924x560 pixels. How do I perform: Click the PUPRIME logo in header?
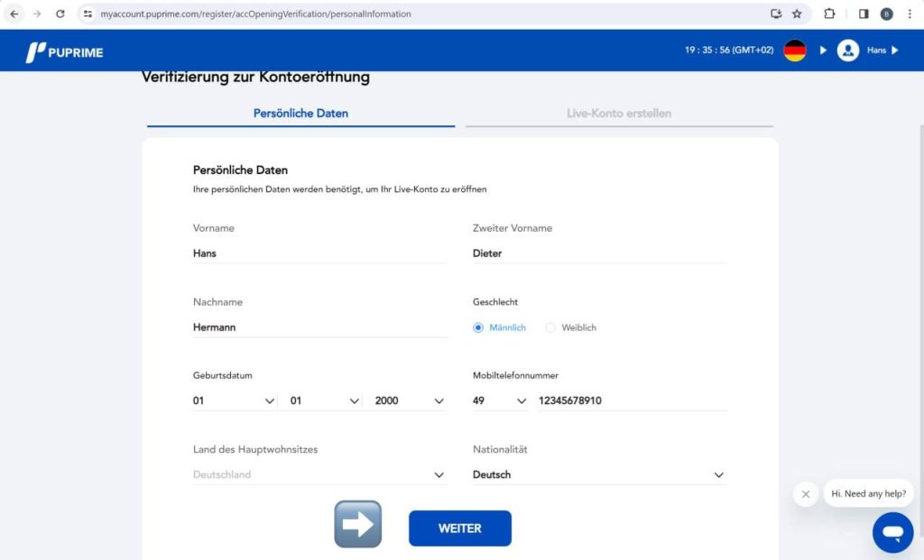(64, 51)
